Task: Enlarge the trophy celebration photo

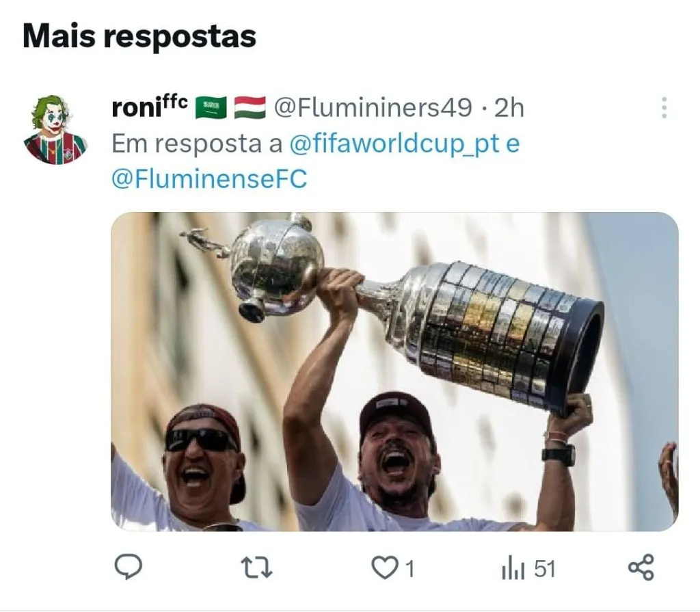Action: [x=394, y=372]
